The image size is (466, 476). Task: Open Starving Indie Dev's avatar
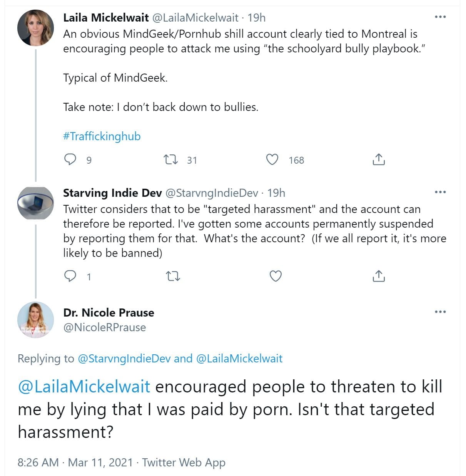(x=35, y=203)
